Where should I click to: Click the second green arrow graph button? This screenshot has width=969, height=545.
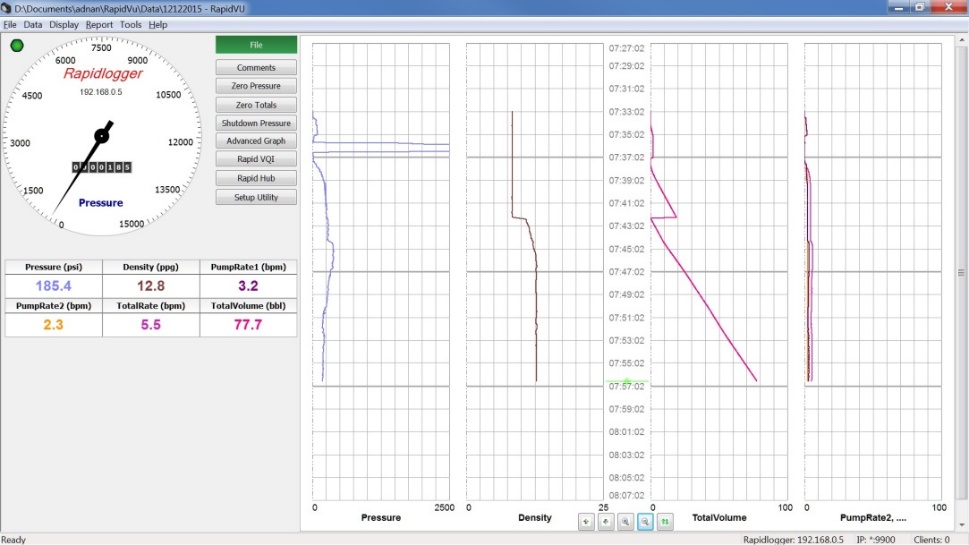click(x=605, y=521)
